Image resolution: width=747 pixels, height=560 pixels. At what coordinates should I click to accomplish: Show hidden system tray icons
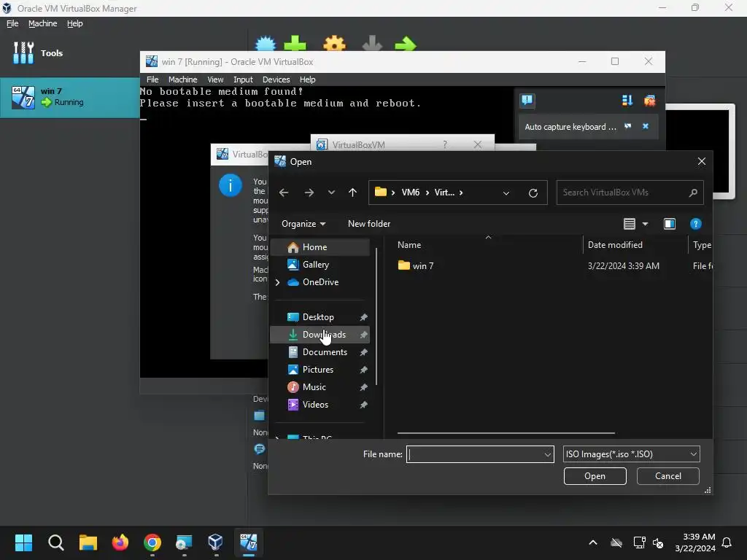click(593, 542)
